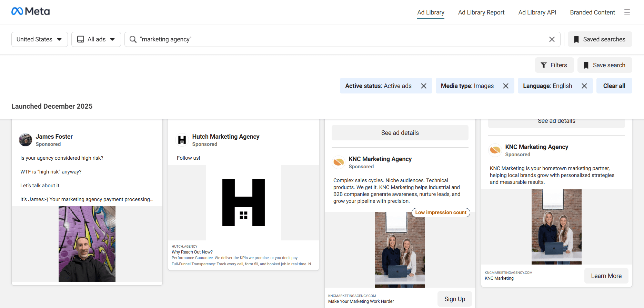Click James Foster profile avatar
Screen dimensions: 644x308
click(x=26, y=140)
